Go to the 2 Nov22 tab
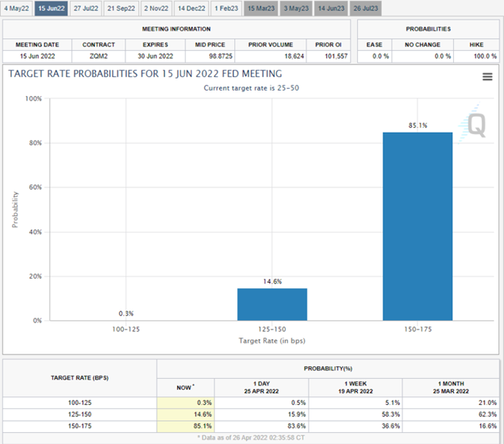 click(x=156, y=8)
